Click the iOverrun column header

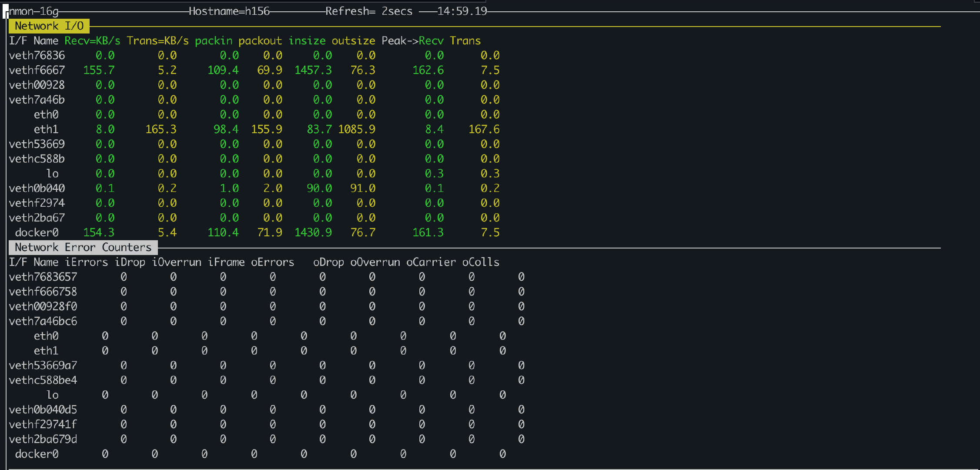pyautogui.click(x=176, y=262)
